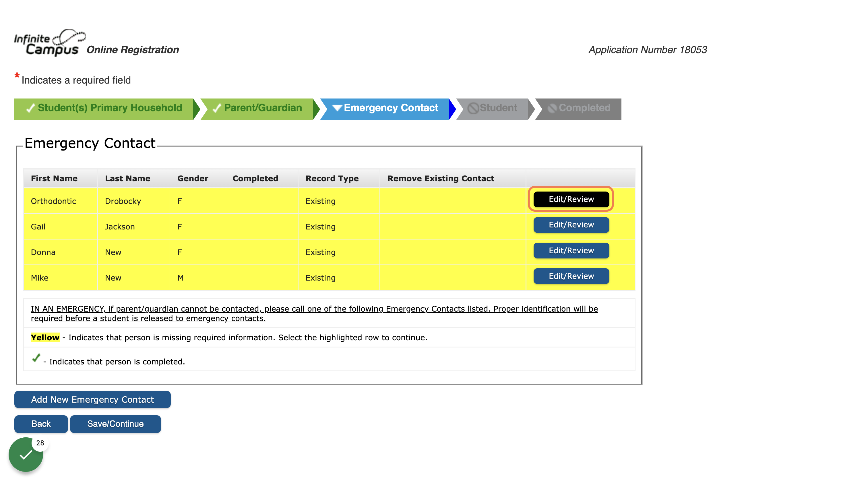Click the 'Indicates a required field' note

76,80
